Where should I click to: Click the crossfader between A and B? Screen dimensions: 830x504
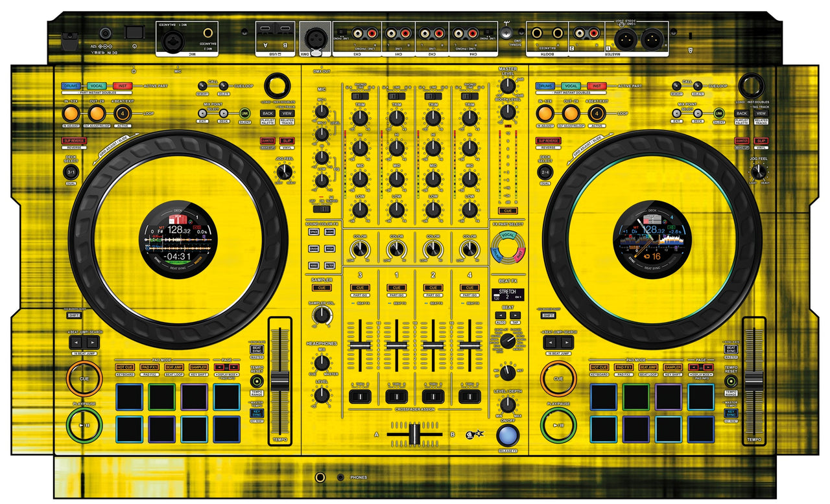click(x=415, y=434)
